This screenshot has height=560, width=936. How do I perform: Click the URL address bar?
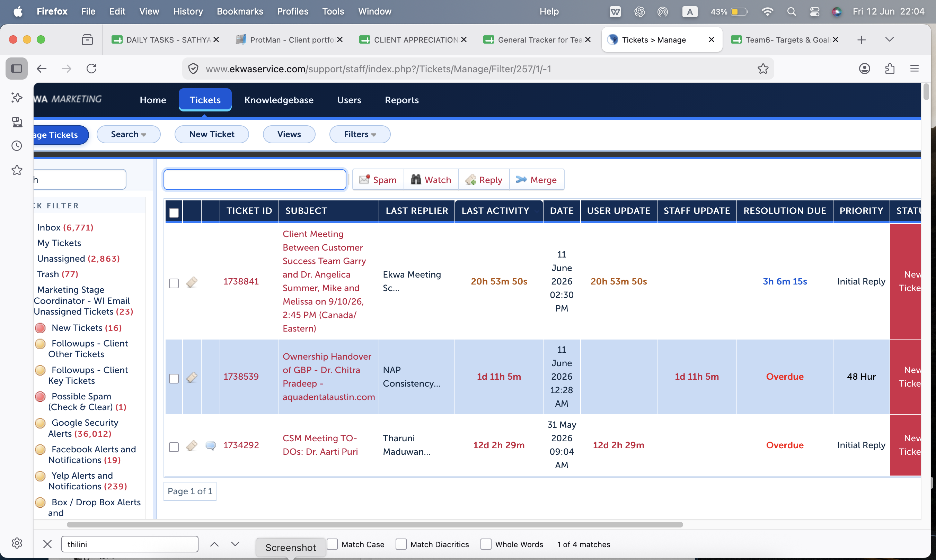478,69
